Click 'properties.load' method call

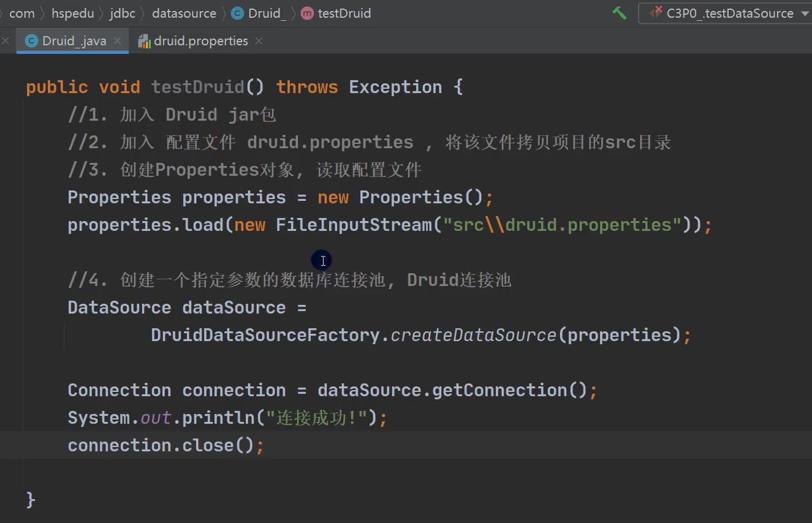coord(146,225)
